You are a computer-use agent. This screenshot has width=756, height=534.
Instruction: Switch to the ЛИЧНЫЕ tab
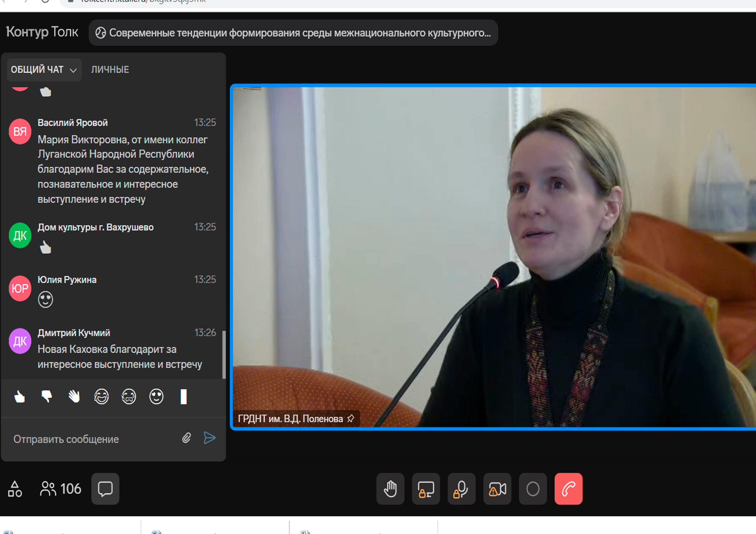(110, 70)
